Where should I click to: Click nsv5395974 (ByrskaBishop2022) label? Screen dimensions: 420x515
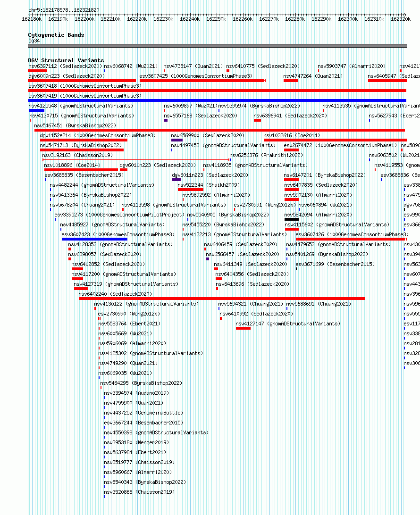click(259, 106)
